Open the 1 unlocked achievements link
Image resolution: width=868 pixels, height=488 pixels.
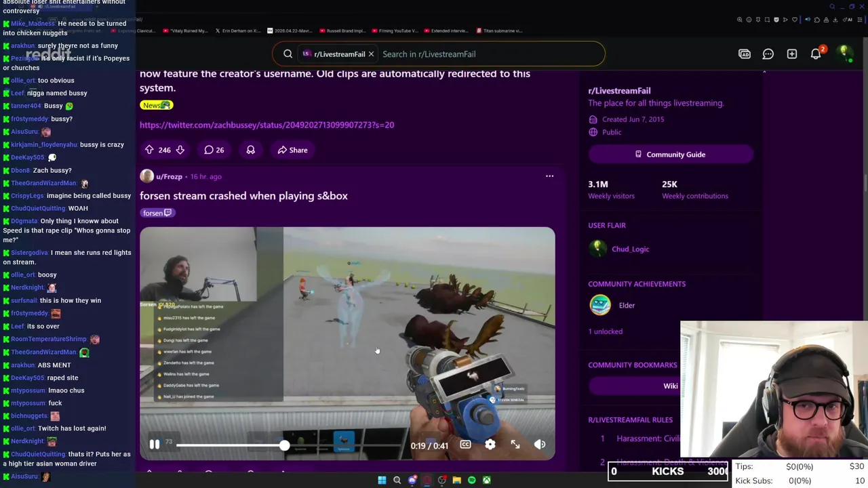[605, 331]
